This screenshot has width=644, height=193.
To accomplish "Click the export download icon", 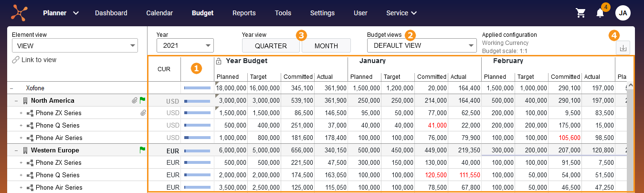I will coord(623,48).
